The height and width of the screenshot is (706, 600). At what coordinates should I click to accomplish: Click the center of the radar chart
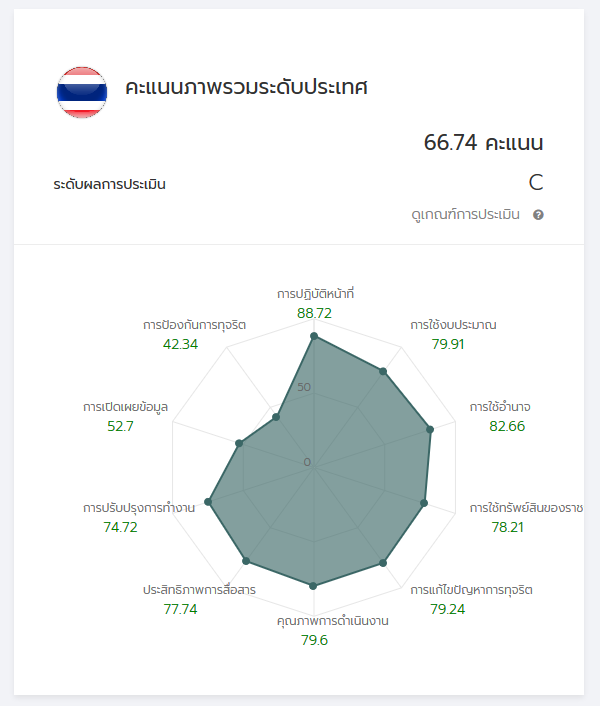(x=314, y=462)
